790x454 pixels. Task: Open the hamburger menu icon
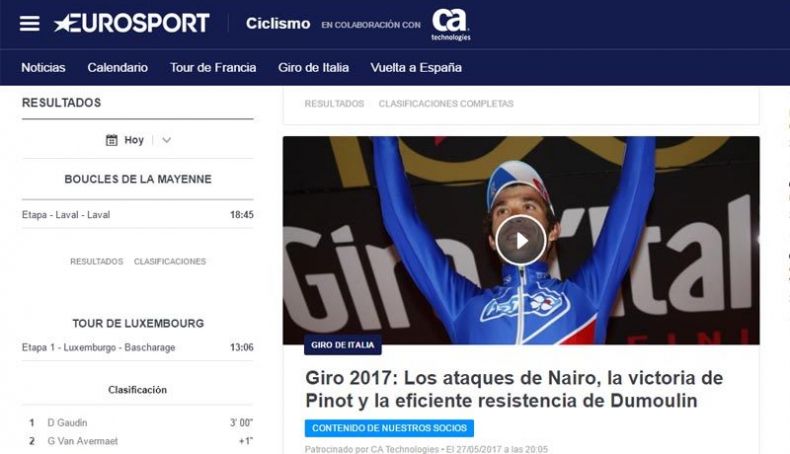point(30,23)
